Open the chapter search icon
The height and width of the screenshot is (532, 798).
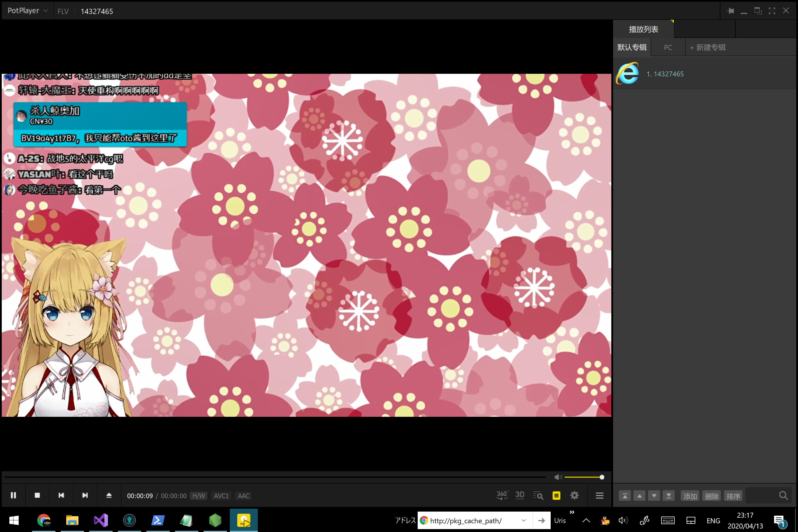click(538, 496)
